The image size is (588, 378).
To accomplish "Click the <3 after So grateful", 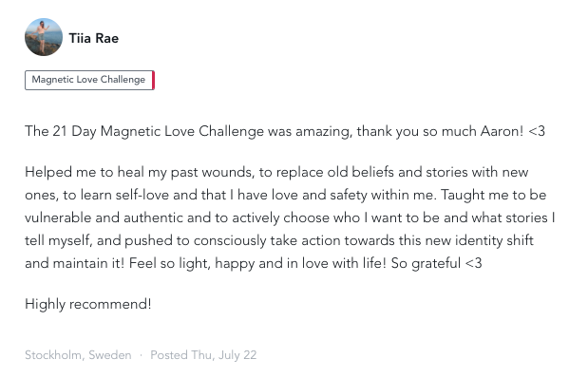I will point(474,263).
